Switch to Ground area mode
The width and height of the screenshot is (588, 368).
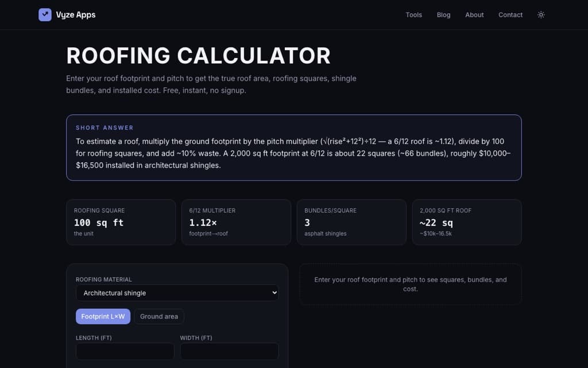pyautogui.click(x=159, y=317)
